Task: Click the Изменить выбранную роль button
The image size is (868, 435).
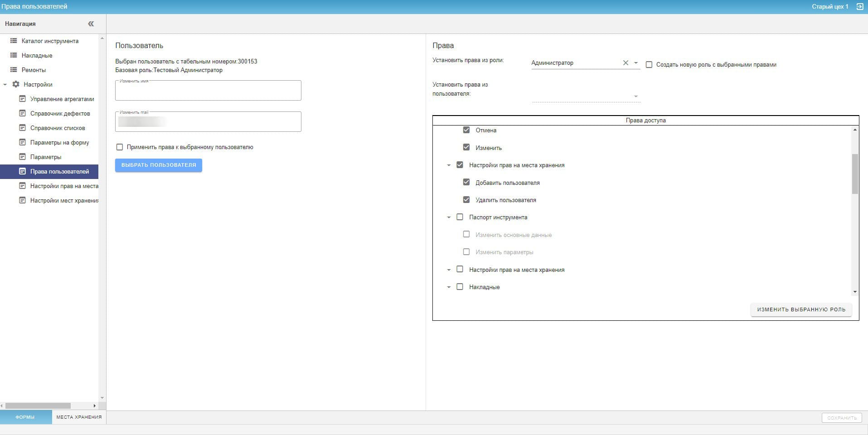Action: tap(801, 309)
